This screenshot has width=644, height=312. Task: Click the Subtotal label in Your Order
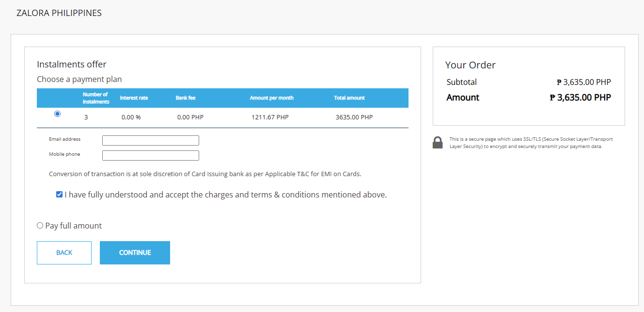[462, 82]
